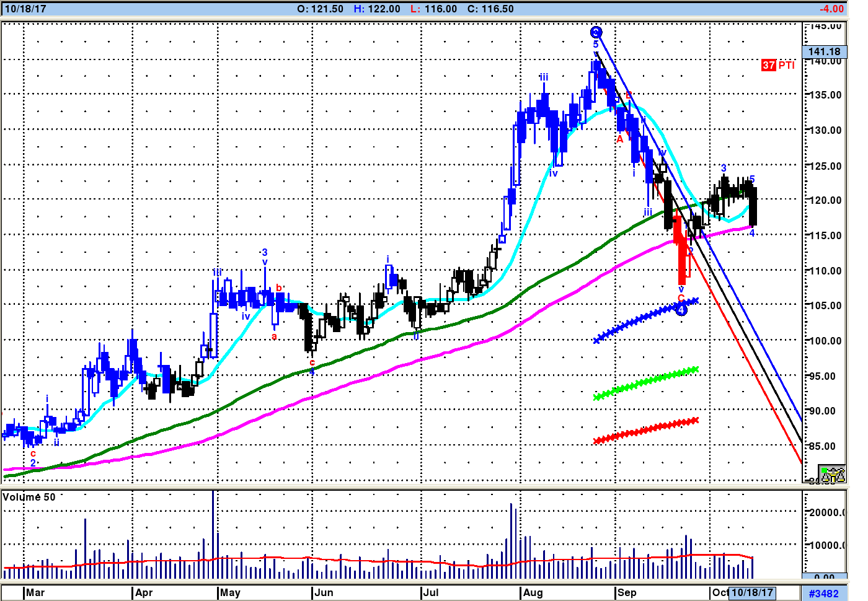Click the Mar month label on time axis
This screenshot has width=868, height=601.
click(x=35, y=592)
